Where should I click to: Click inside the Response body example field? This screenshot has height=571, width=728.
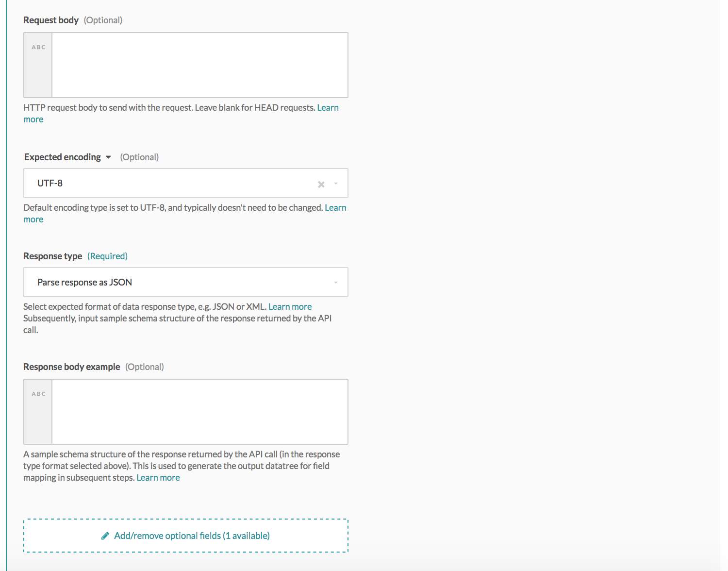[199, 412]
